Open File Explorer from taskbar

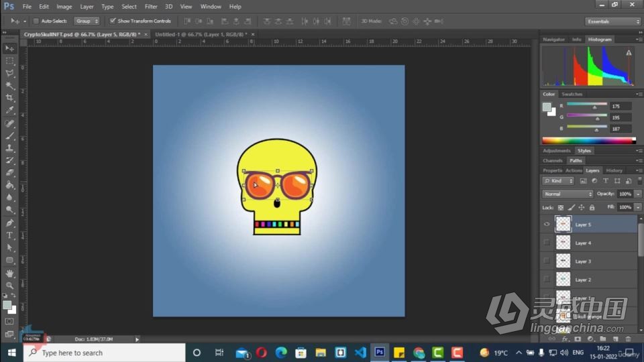pyautogui.click(x=321, y=353)
